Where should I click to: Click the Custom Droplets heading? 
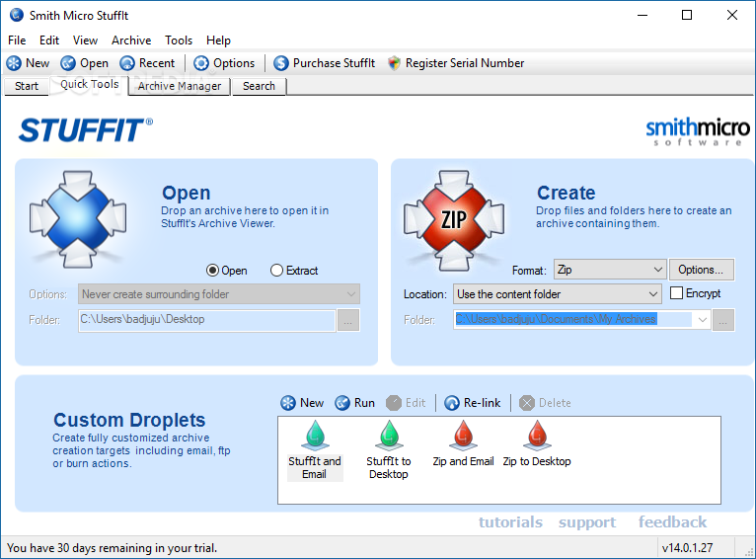129,420
